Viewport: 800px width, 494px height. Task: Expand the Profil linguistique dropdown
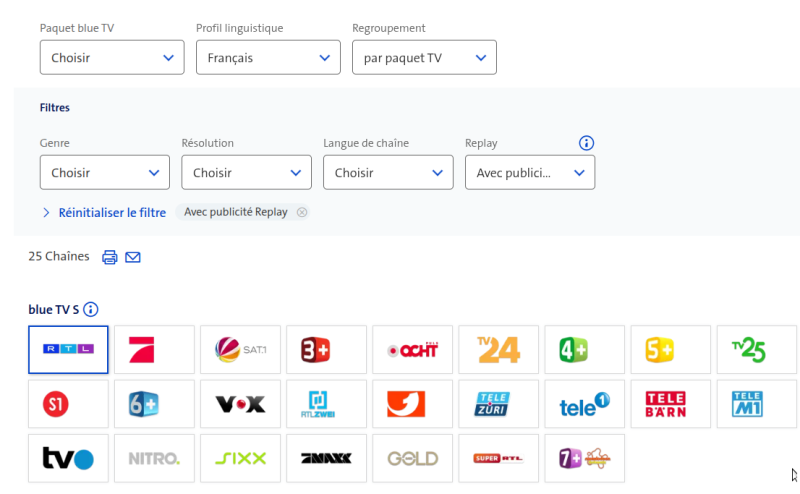point(268,58)
